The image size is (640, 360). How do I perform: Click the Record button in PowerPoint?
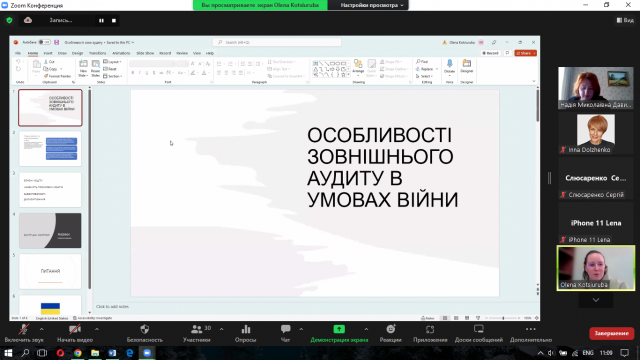click(491, 53)
